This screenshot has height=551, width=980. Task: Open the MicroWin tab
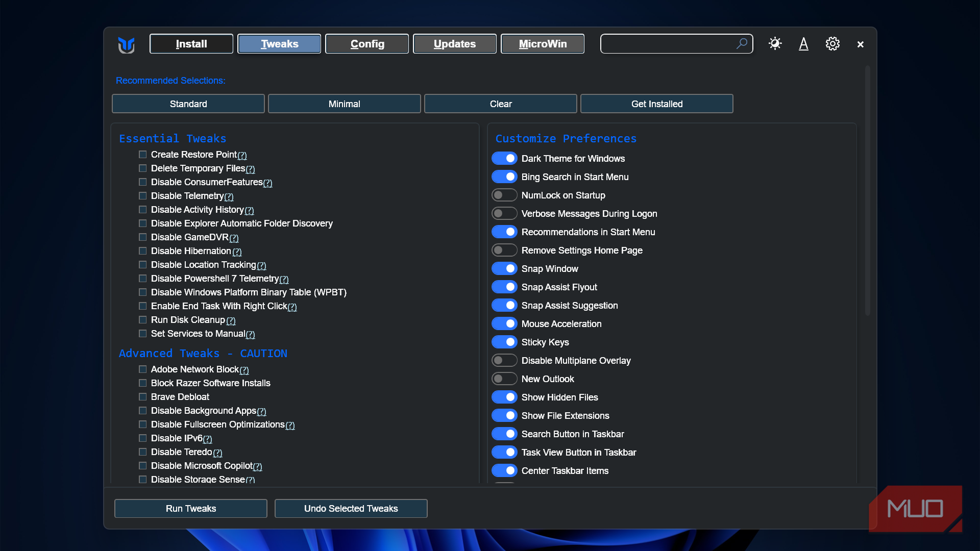point(543,44)
